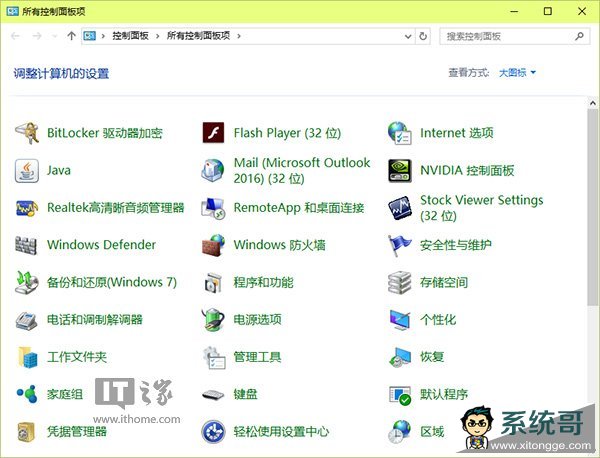Open the Internet options globe icon
600x458 pixels.
click(399, 133)
